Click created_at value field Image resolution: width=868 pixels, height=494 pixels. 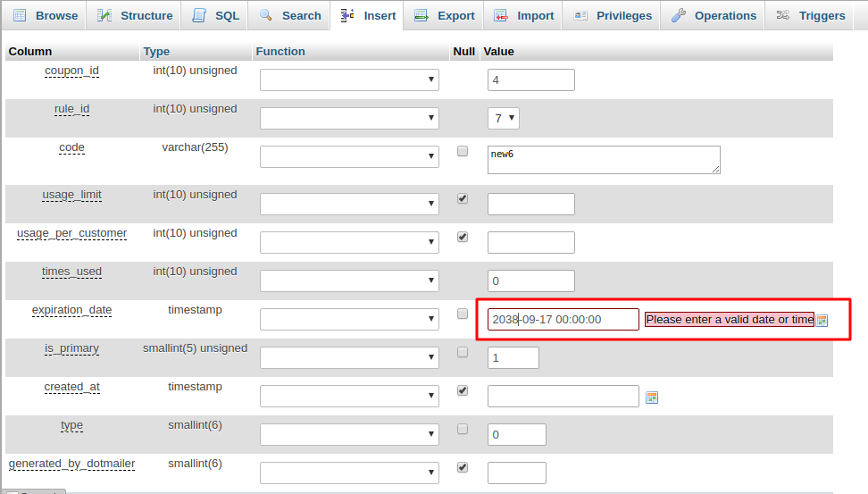(563, 396)
